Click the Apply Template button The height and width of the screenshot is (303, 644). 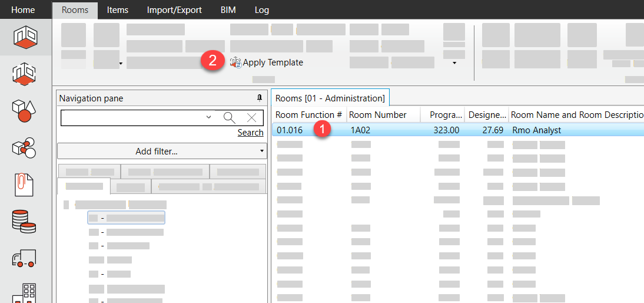point(267,62)
